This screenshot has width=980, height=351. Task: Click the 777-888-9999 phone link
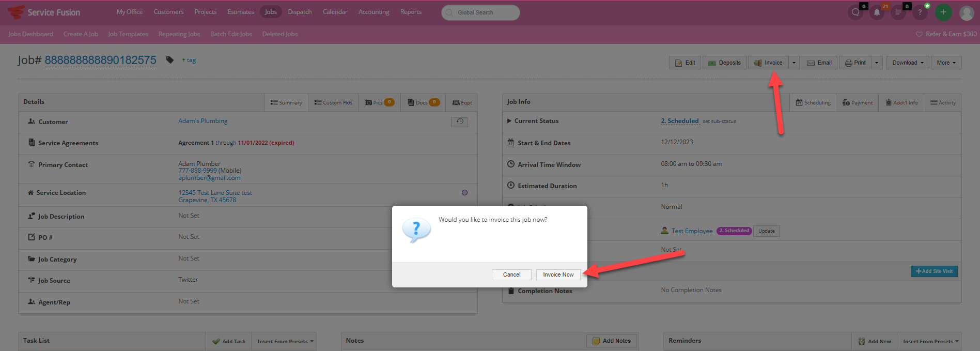pos(198,171)
